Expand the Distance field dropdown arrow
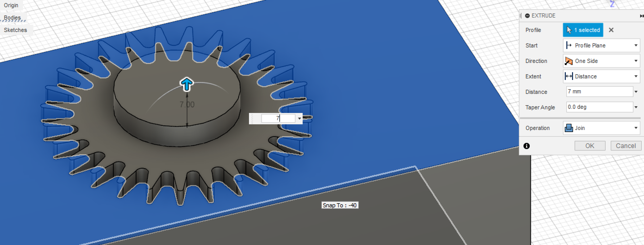This screenshot has width=644, height=245. pos(636,92)
